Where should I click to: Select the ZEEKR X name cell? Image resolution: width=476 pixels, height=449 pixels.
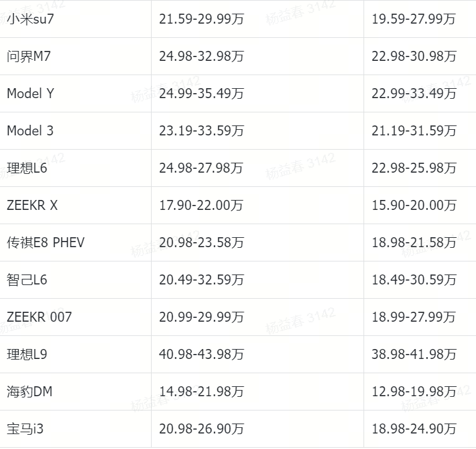32,206
